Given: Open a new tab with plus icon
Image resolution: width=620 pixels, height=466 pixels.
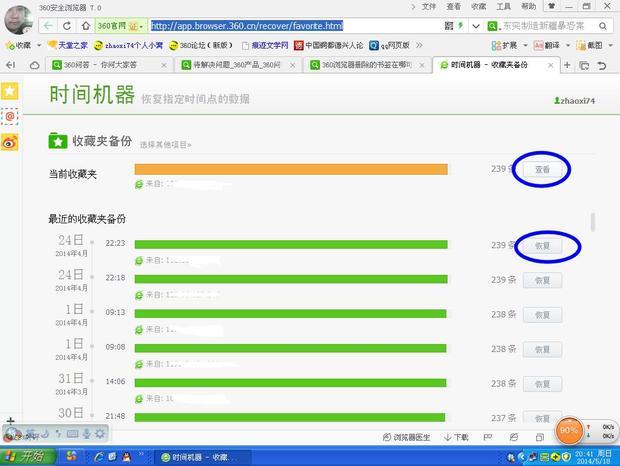Looking at the screenshot, I should [x=568, y=65].
